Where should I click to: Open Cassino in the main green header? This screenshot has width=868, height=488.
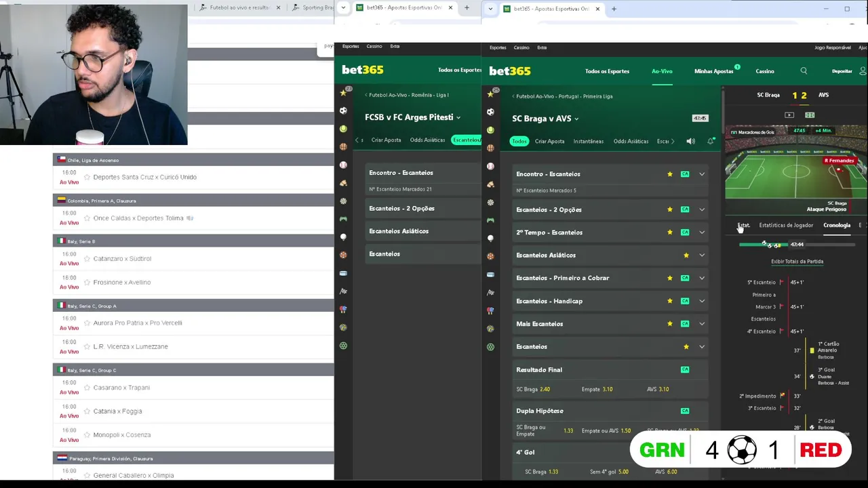pos(765,71)
